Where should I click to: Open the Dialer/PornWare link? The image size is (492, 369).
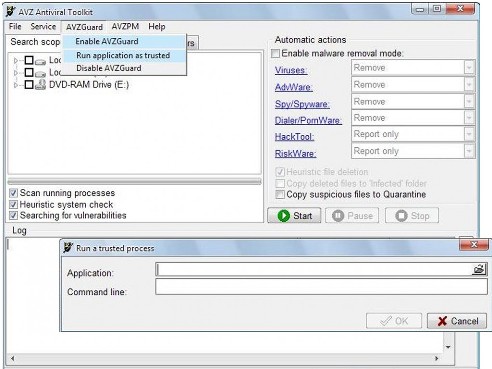[x=308, y=120]
